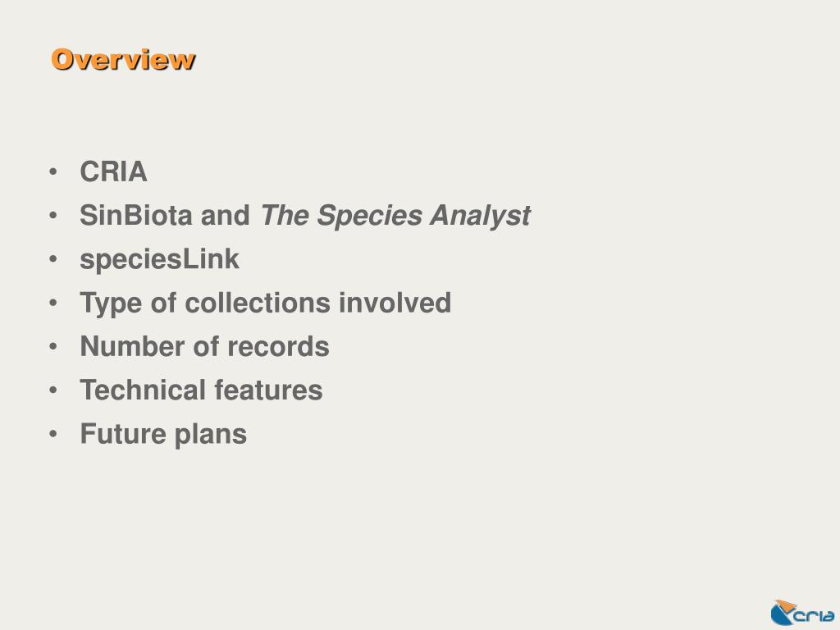
Task: Click the italic 'The Species Analyst' text
Action: pyautogui.click(x=395, y=216)
